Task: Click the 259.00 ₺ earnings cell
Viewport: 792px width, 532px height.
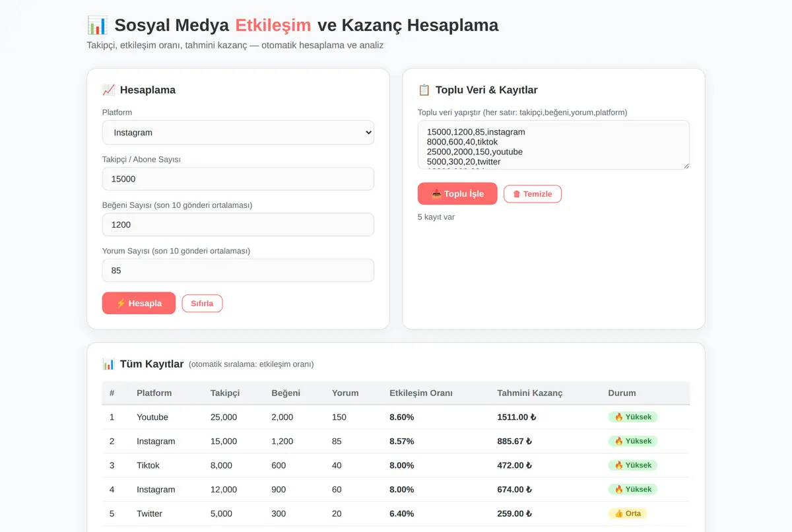Action: tap(515, 514)
